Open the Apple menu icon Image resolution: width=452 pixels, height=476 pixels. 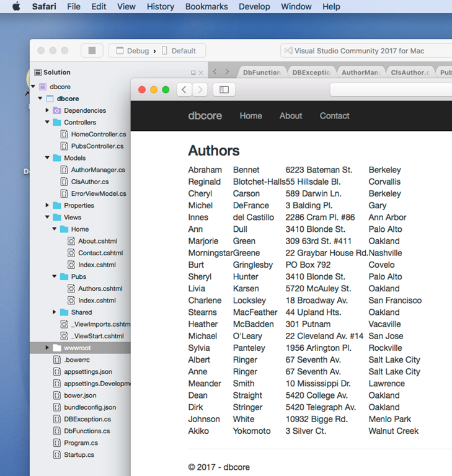16,7
